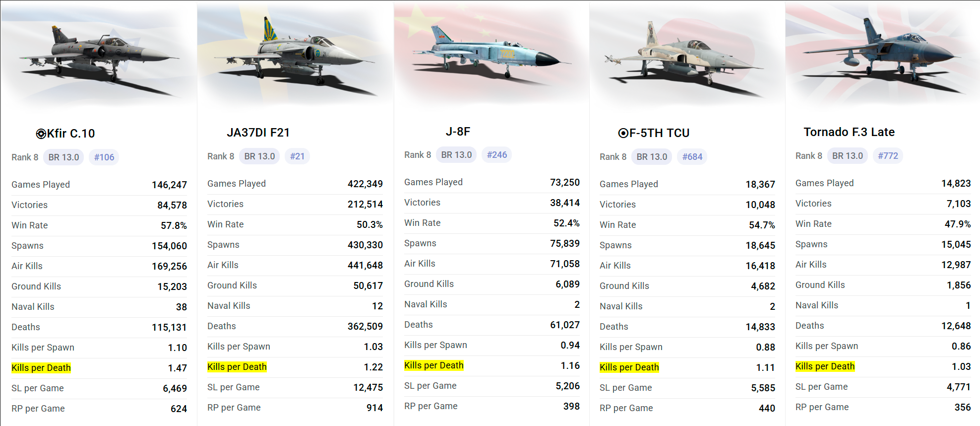Click the F-5TH TCU aircraft image
Image resolution: width=980 pixels, height=426 pixels.
coord(687,55)
